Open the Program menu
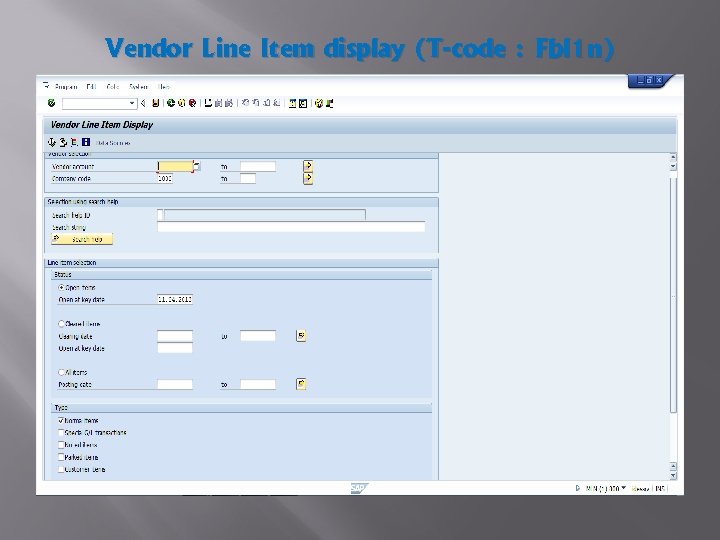The width and height of the screenshot is (720, 540). (66, 86)
